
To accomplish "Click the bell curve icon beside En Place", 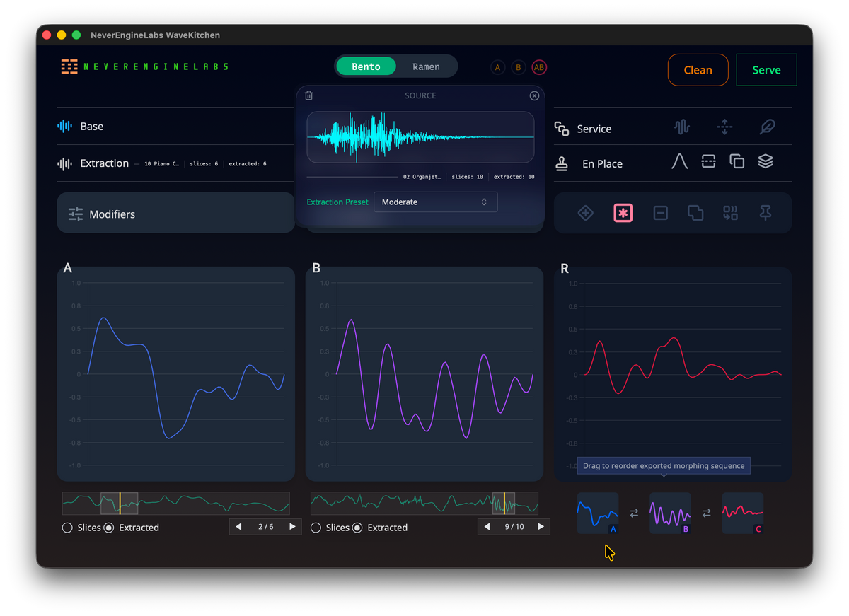I will coord(679,162).
